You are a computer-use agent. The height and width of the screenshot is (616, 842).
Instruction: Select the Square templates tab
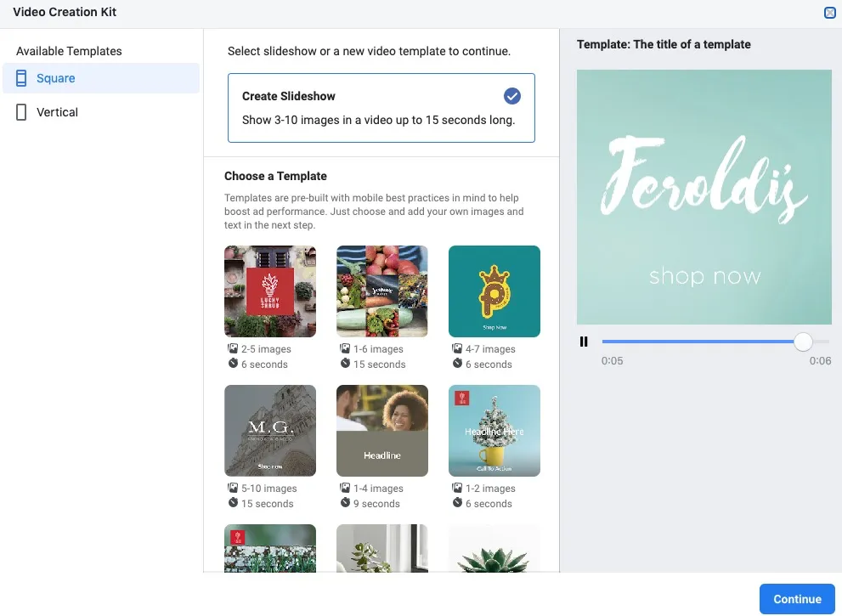100,78
